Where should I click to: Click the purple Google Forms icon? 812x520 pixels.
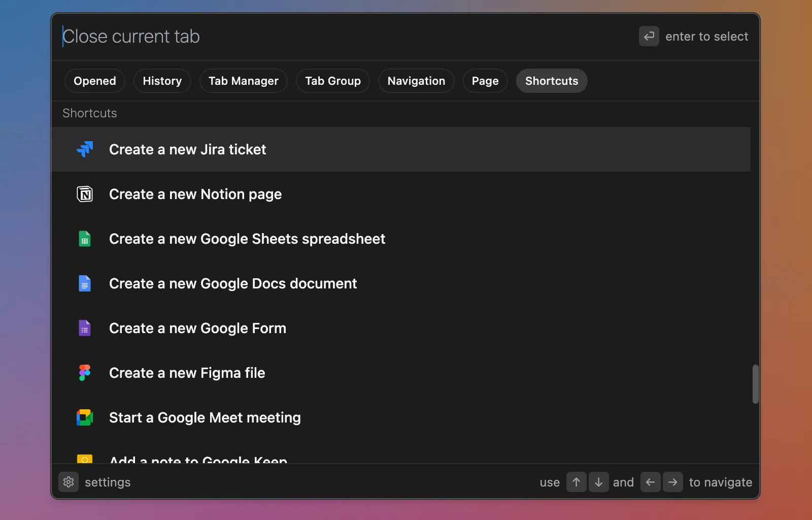tap(85, 328)
